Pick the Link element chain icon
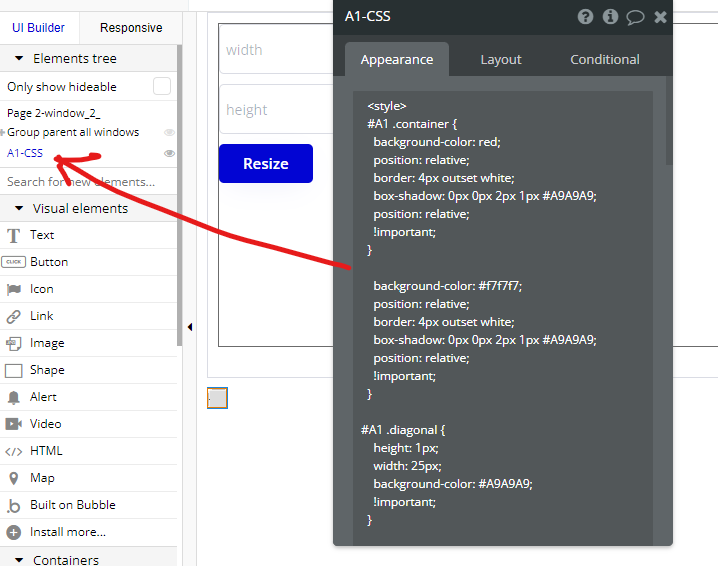718x566 pixels. pyautogui.click(x=14, y=316)
